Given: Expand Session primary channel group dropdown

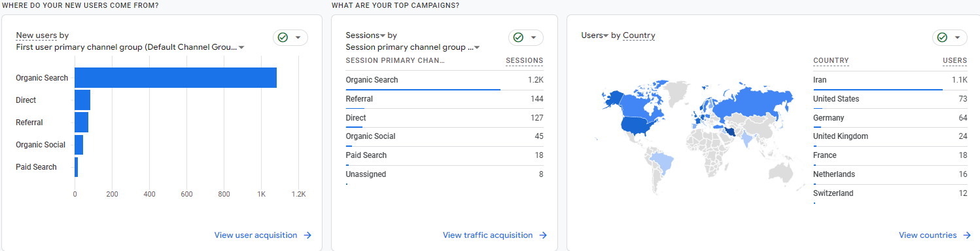Looking at the screenshot, I should pos(477,48).
